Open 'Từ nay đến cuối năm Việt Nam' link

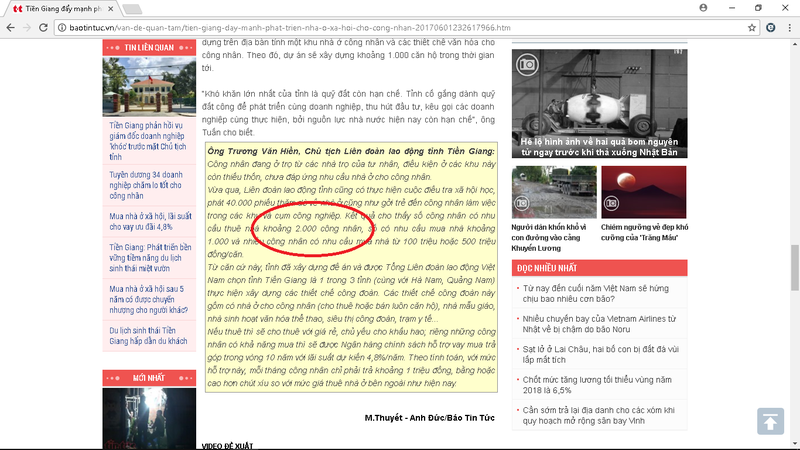tap(595, 293)
